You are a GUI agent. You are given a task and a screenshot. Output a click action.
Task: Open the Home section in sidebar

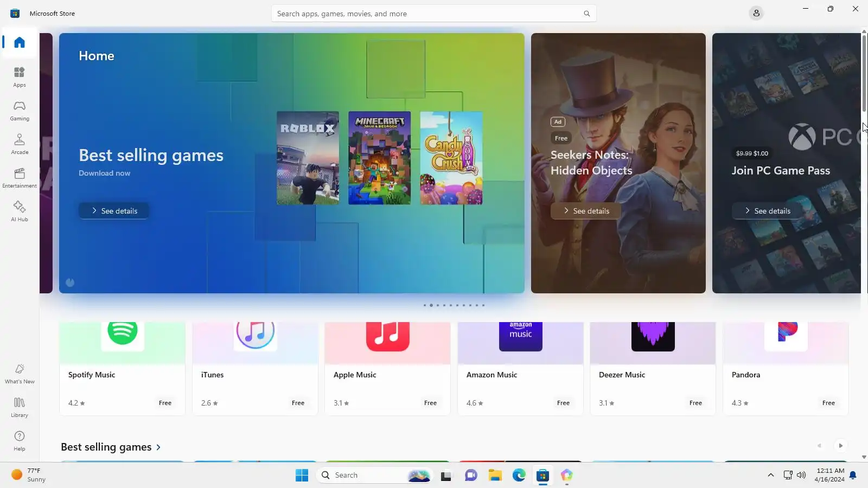pos(20,42)
